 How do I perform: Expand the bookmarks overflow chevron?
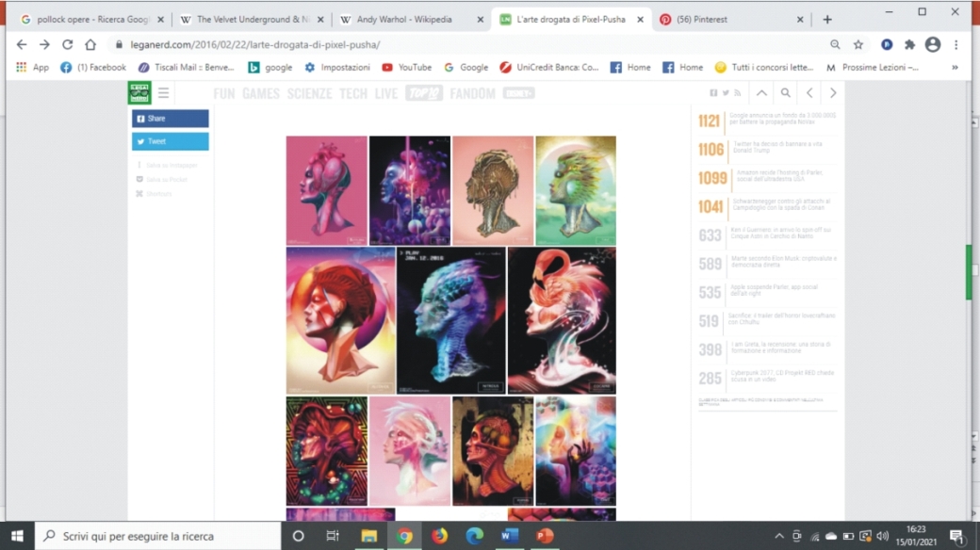pos(955,67)
